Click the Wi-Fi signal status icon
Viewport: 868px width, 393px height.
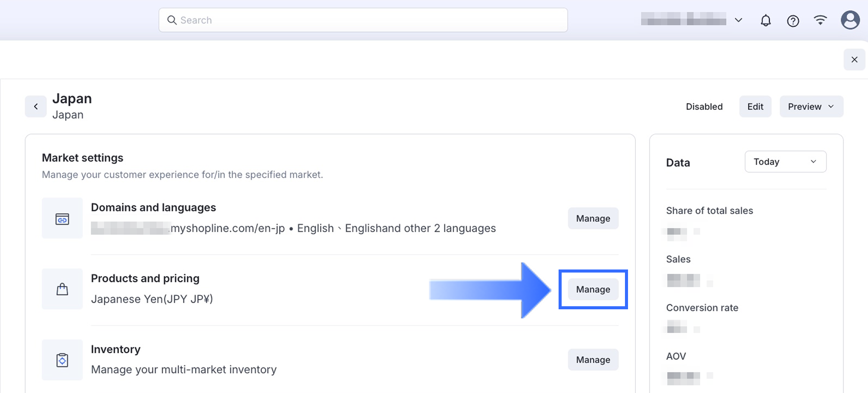coord(821,20)
